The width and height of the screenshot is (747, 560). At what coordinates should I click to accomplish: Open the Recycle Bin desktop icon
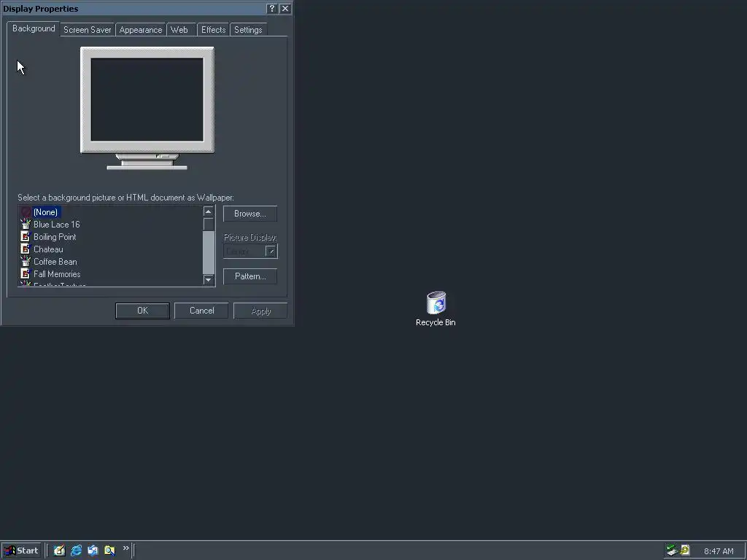(x=436, y=308)
